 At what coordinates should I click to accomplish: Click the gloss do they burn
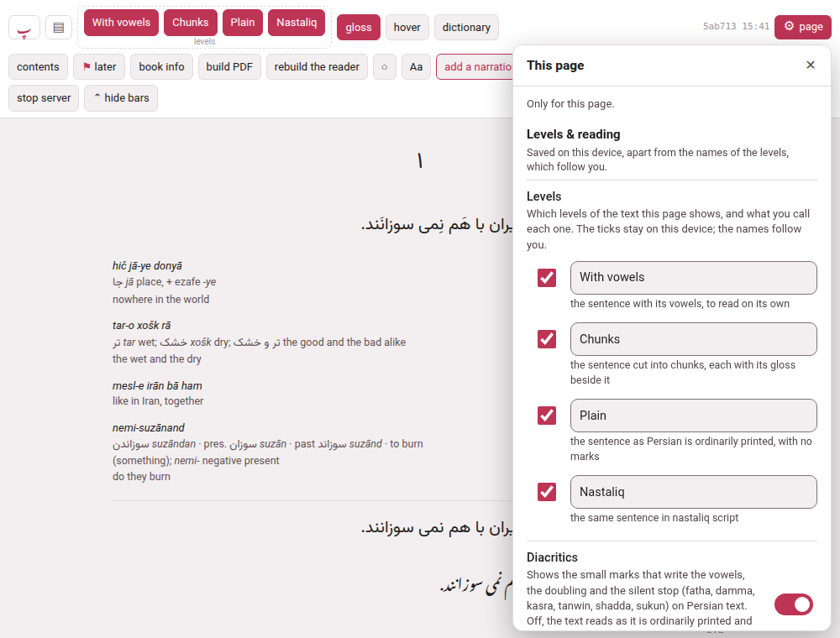click(x=141, y=476)
